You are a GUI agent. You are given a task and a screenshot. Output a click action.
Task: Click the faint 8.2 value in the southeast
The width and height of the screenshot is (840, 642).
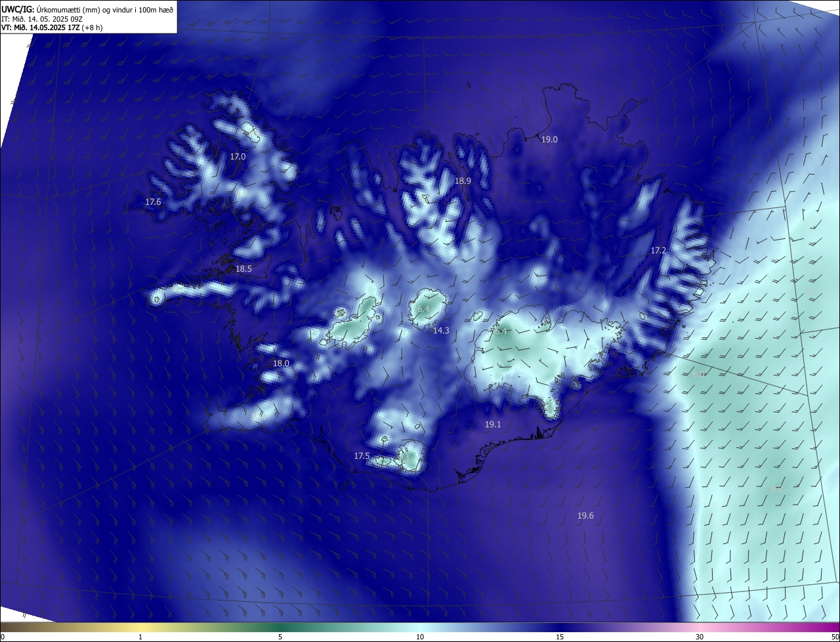point(777,489)
